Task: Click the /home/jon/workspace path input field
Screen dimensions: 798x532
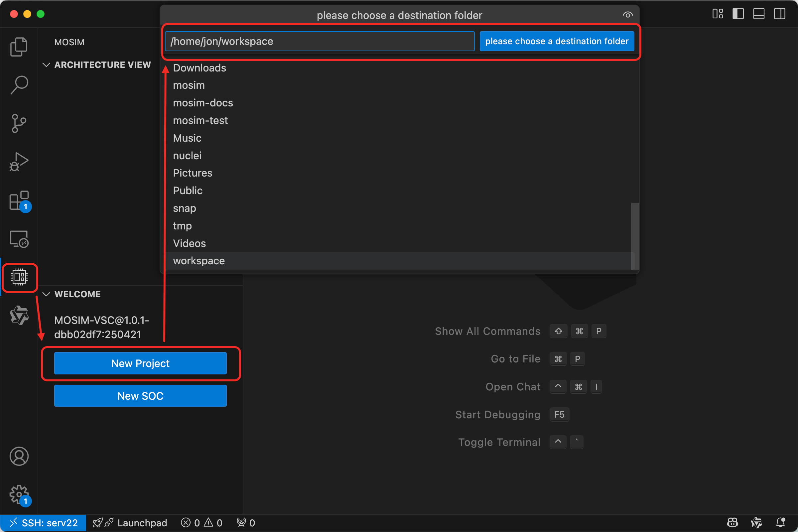Action: (320, 41)
